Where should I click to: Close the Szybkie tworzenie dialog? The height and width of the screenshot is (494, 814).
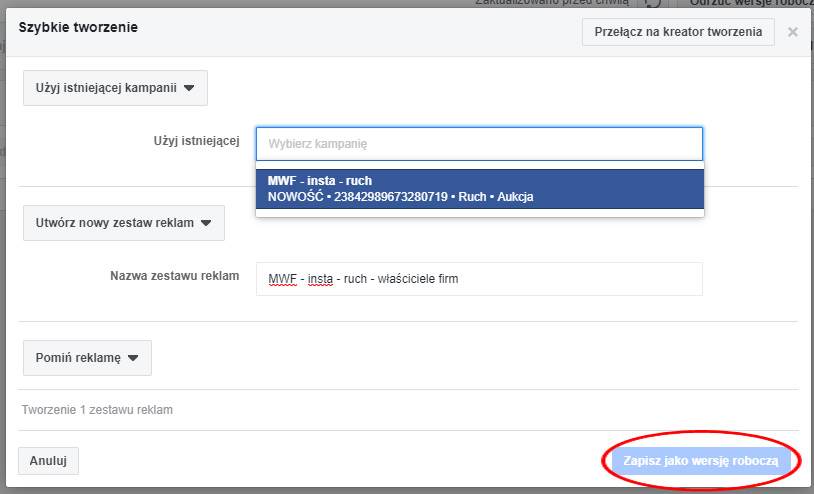792,32
